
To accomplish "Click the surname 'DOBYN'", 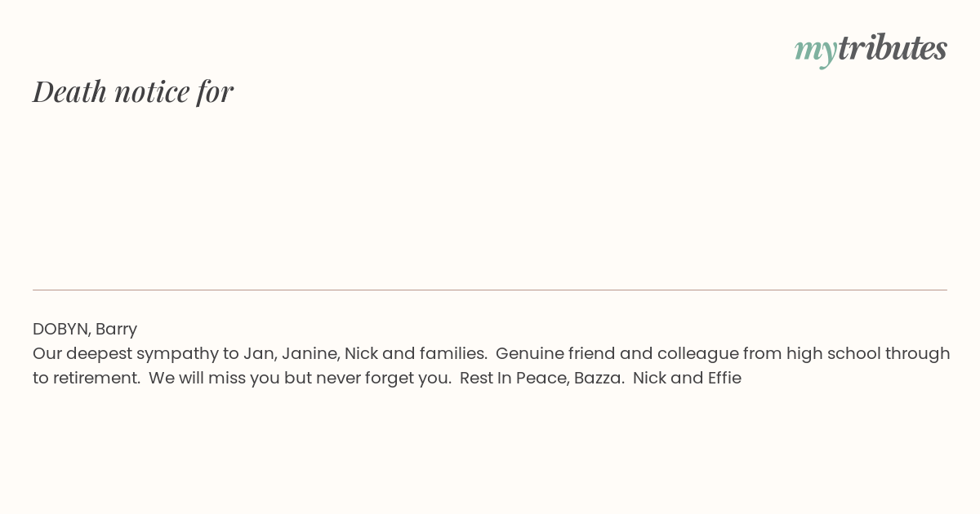I will point(60,329).
